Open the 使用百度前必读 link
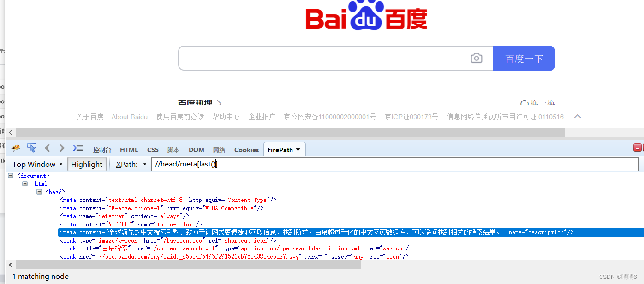The height and width of the screenshot is (284, 644). point(180,117)
